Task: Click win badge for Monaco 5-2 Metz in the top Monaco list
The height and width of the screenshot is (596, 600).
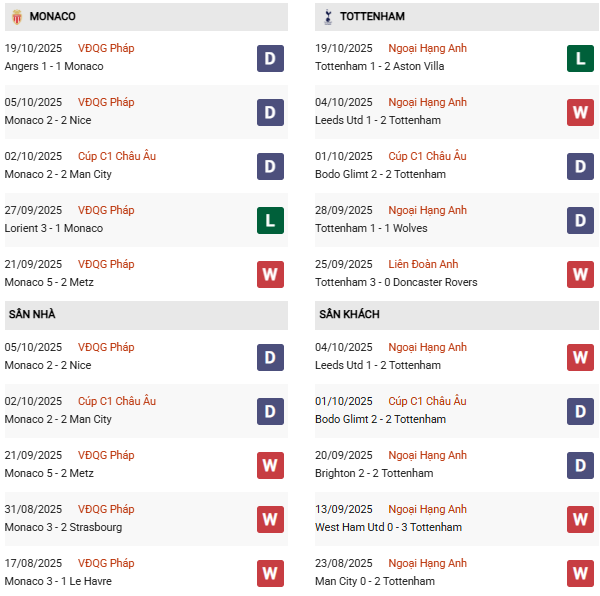Action: (x=270, y=274)
